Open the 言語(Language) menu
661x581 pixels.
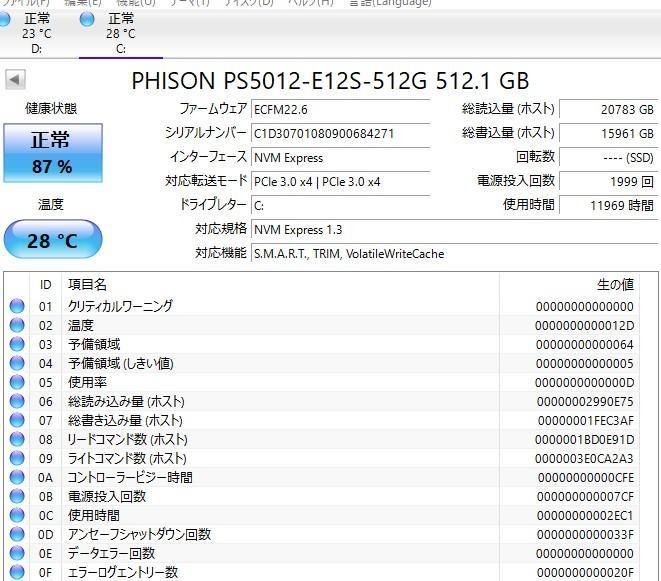390,3
